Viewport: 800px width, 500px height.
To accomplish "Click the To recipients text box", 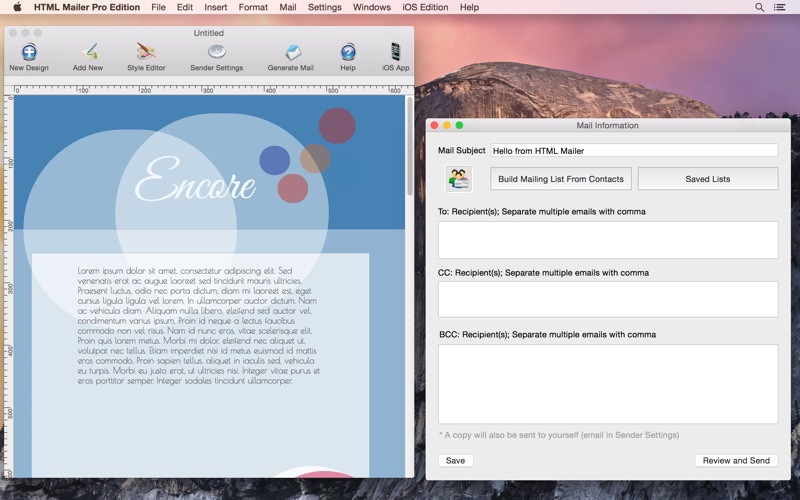I will pyautogui.click(x=608, y=240).
